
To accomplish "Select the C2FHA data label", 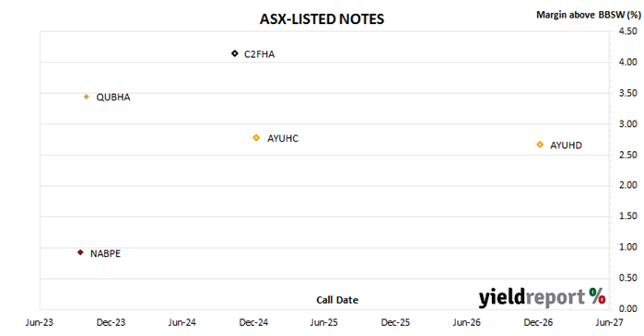I will (x=260, y=54).
